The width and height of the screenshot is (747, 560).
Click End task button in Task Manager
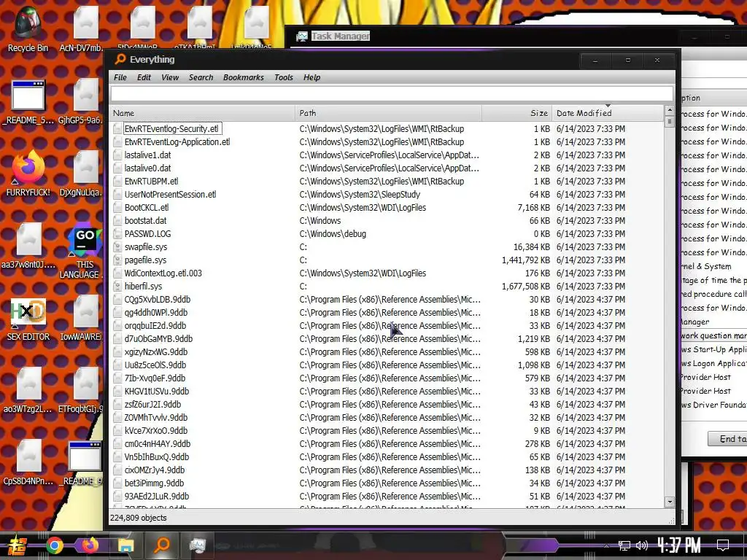(727, 438)
